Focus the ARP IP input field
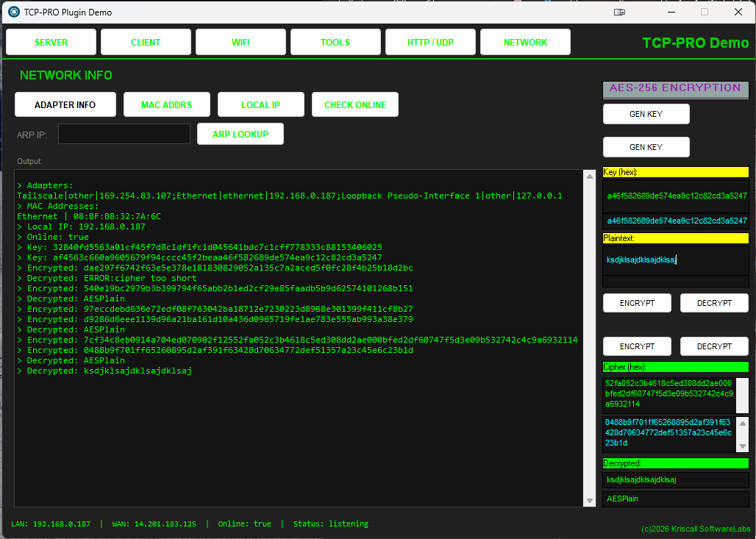756x539 pixels. [124, 134]
